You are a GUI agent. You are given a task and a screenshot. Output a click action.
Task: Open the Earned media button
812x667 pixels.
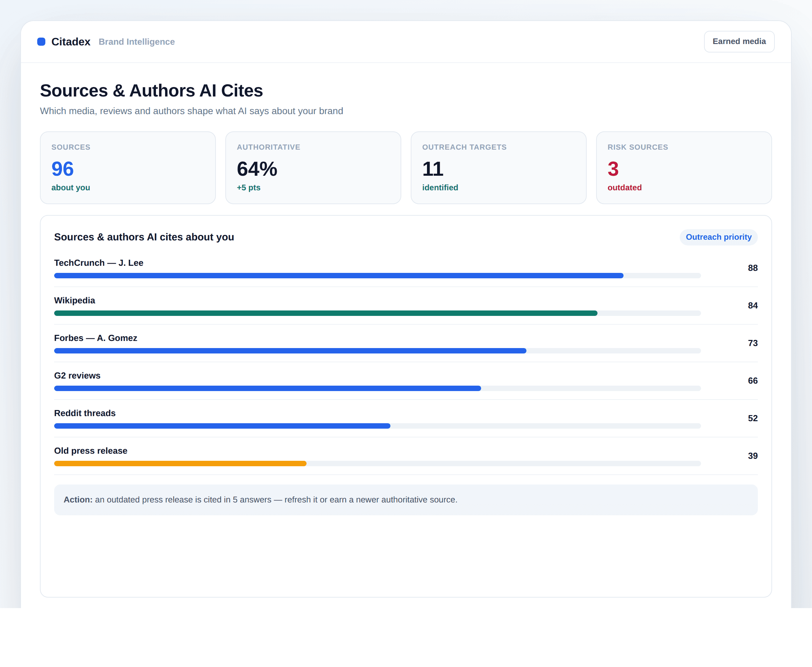(x=739, y=42)
